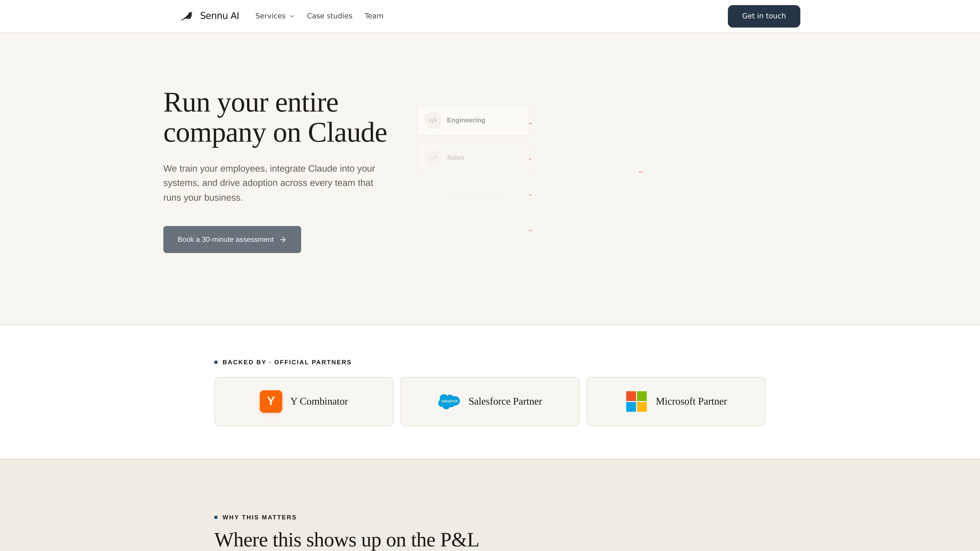Open the Salesforce Partner card
Image resolution: width=980 pixels, height=551 pixels.
coord(490,401)
